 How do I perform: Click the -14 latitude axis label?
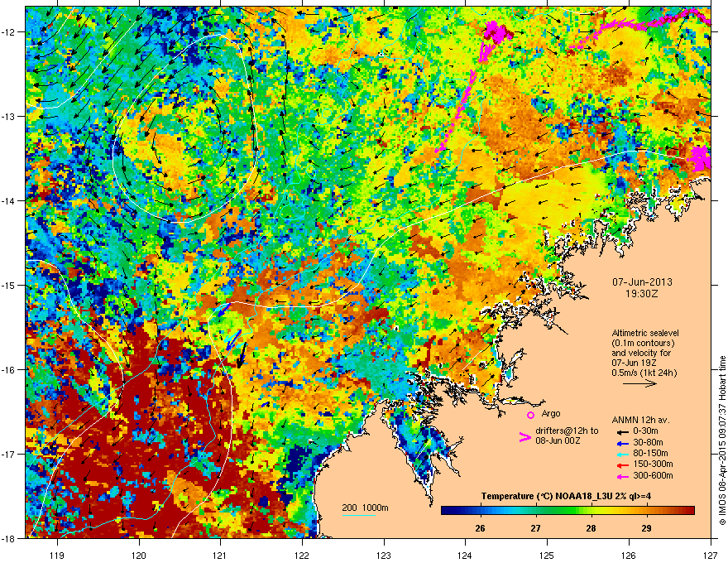tap(9, 200)
